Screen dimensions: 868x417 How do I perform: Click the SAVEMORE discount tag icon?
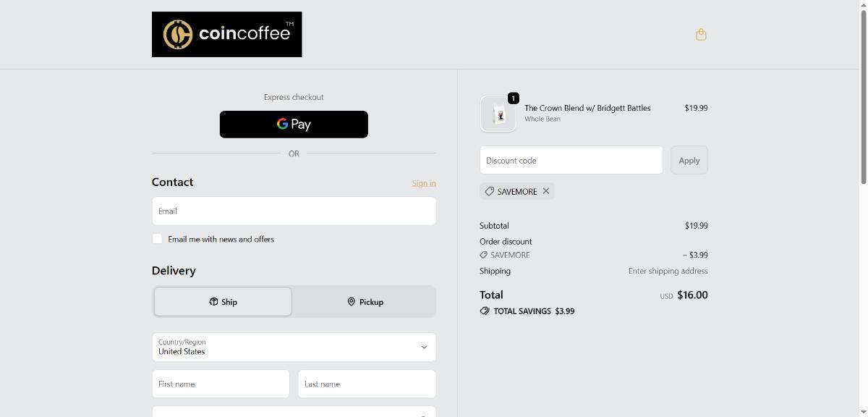click(490, 191)
